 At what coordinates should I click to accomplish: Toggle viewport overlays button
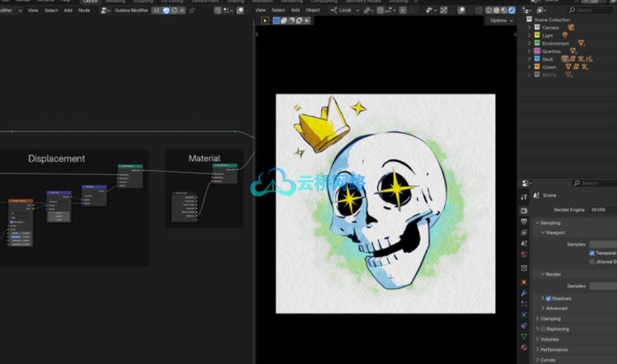(461, 10)
